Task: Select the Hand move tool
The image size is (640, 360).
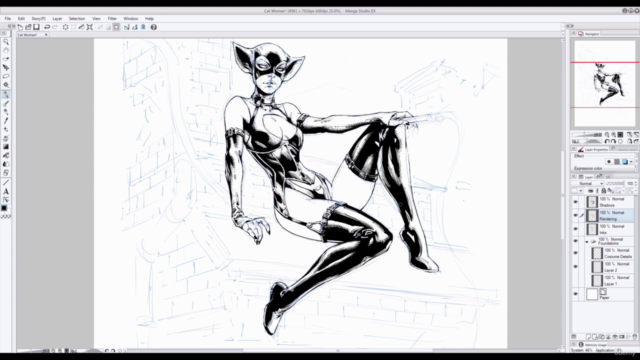Action: coord(6,50)
